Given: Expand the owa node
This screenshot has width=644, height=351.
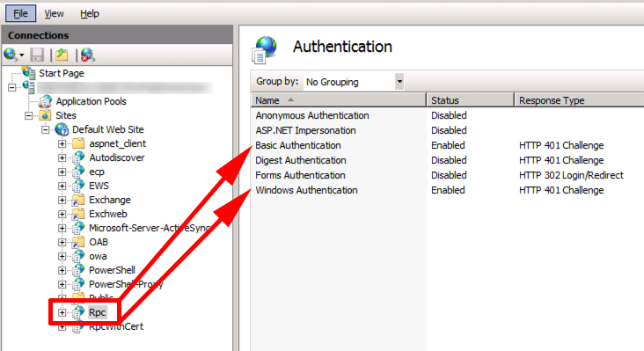Looking at the screenshot, I should click(62, 257).
